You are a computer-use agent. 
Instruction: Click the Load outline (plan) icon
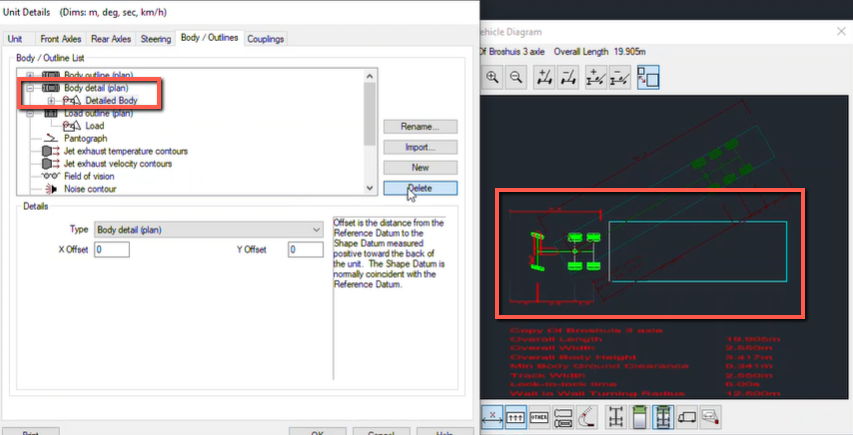51,113
